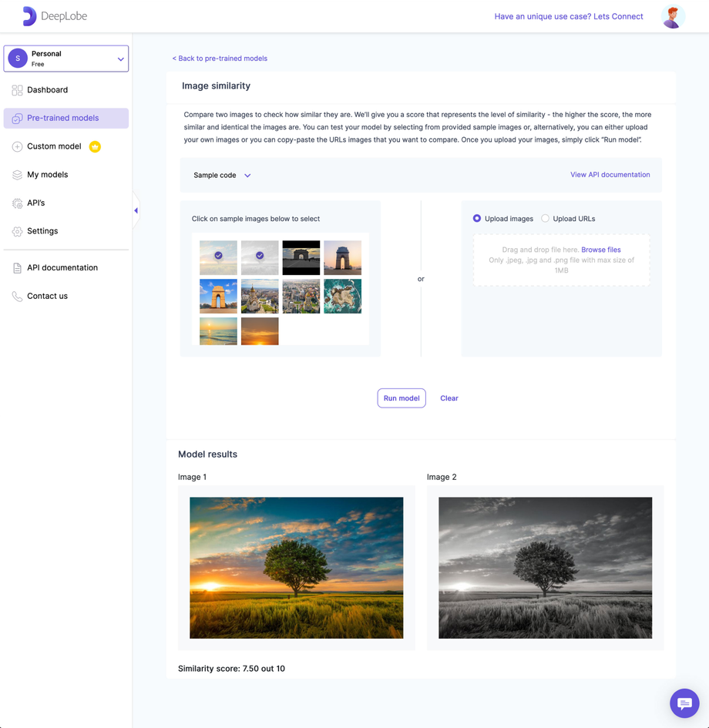
Task: Select the Upload images radio button
Action: (x=477, y=218)
